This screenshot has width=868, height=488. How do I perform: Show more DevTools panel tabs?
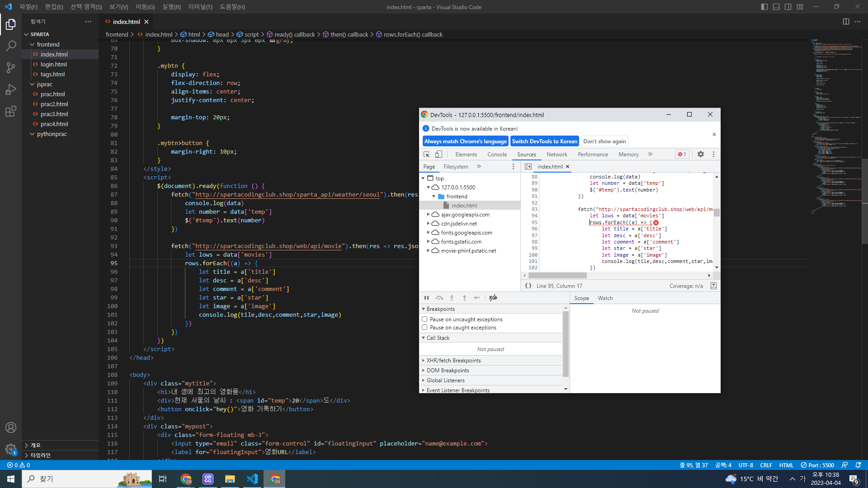[650, 154]
